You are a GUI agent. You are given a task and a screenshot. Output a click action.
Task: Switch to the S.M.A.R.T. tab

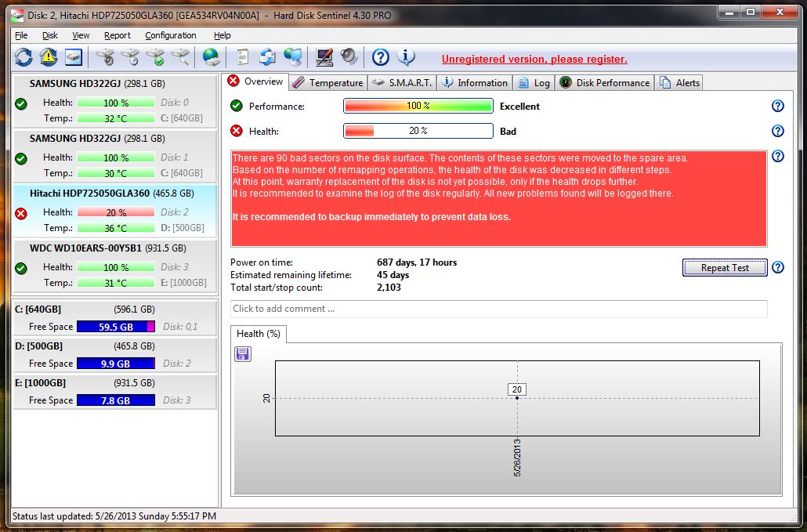pyautogui.click(x=402, y=83)
